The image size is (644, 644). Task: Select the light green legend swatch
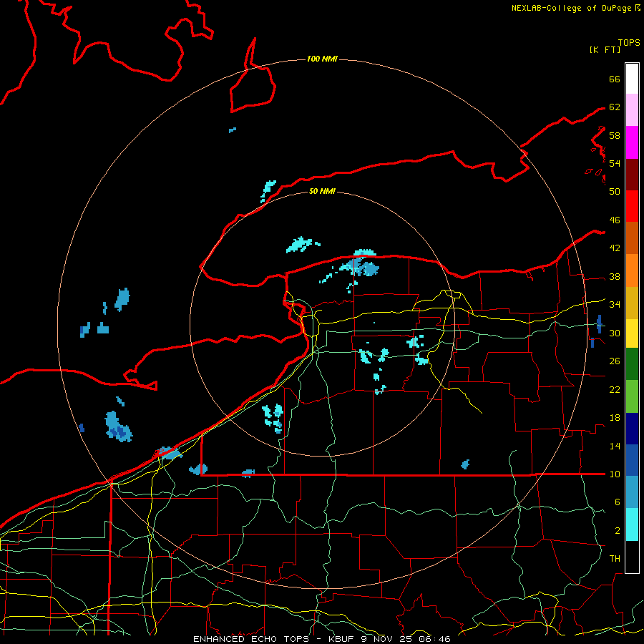(x=632, y=396)
